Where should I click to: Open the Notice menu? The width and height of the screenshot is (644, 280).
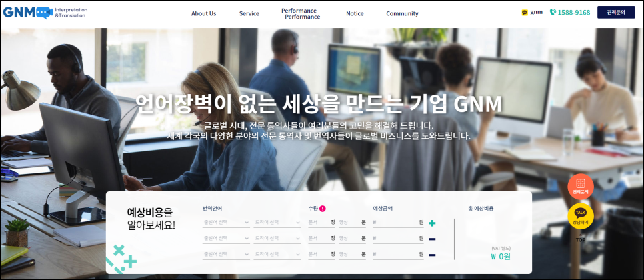355,13
